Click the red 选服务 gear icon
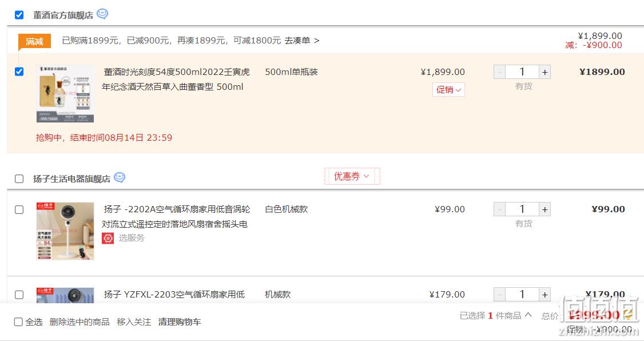644x341 pixels. pos(108,238)
